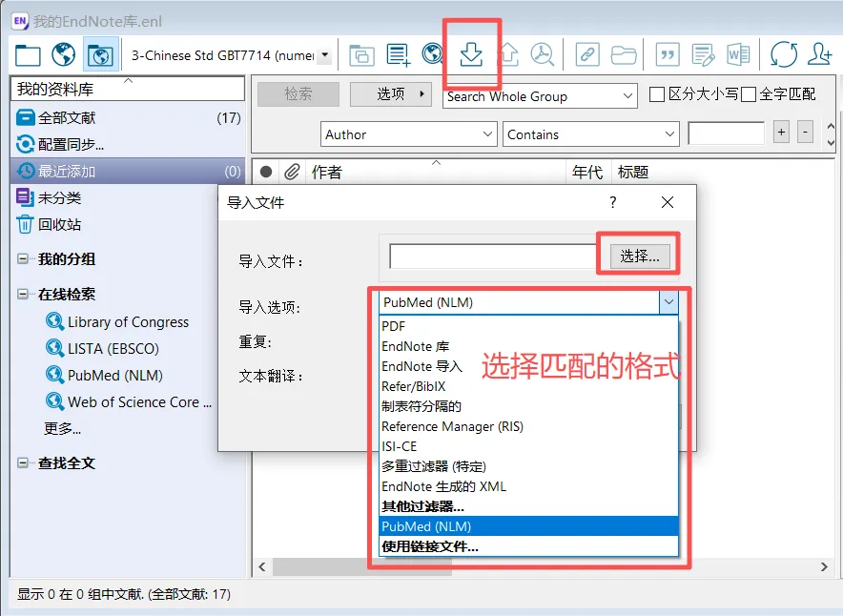The height and width of the screenshot is (616, 843).
Task: Click the 选择... choose file button
Action: click(640, 257)
